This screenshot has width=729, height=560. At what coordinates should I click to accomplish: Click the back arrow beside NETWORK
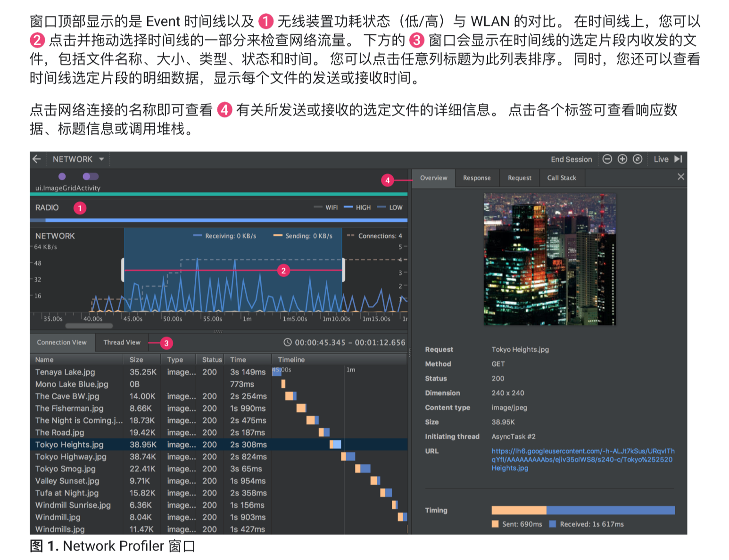pyautogui.click(x=37, y=159)
